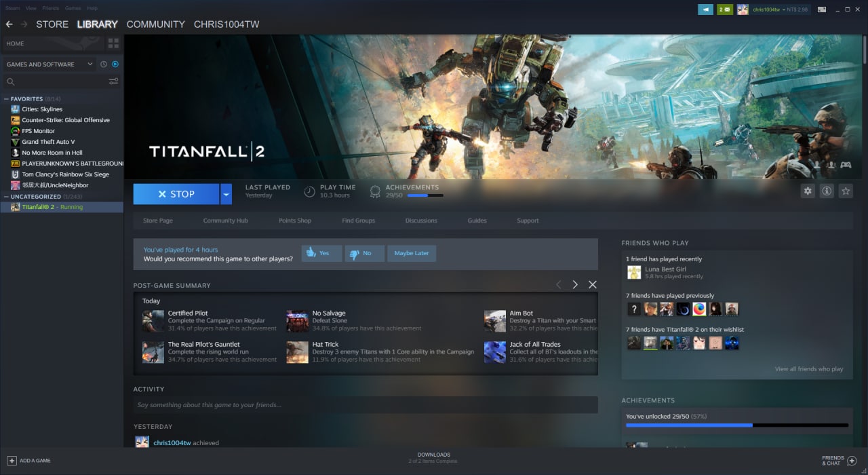Screen dimensions: 868x475
Task: Collapse the Favorites category
Action: (x=7, y=99)
